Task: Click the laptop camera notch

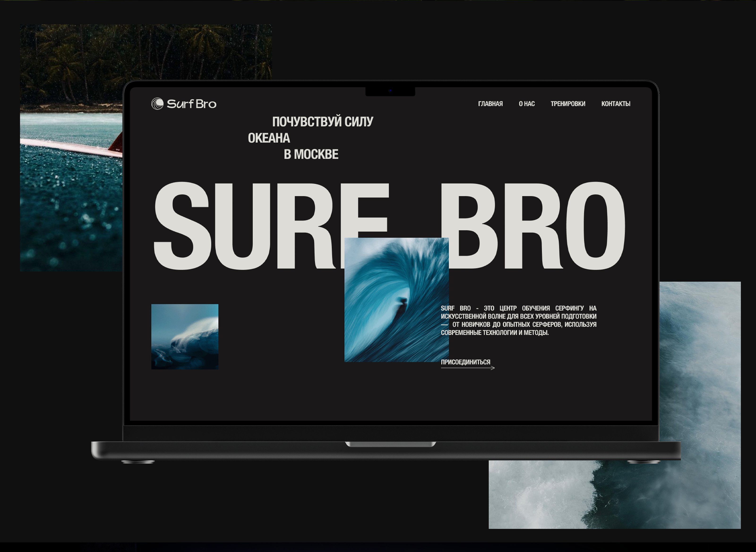Action: tap(390, 91)
